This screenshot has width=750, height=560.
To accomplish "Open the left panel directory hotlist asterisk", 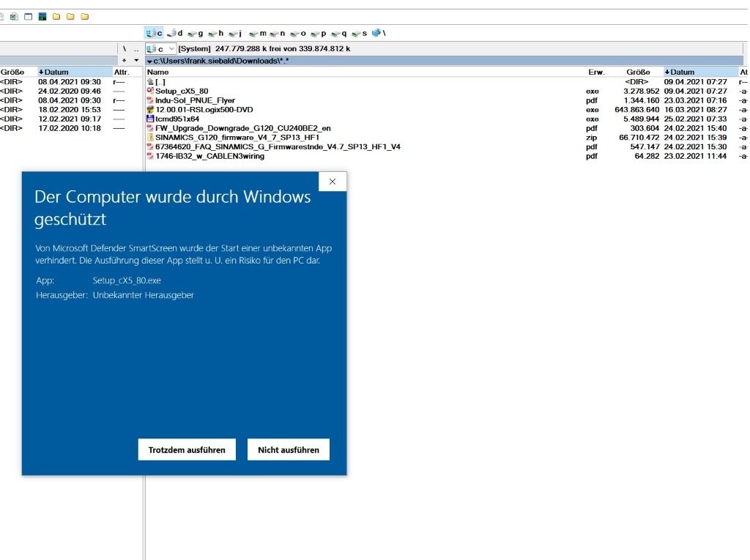I will pos(125,60).
